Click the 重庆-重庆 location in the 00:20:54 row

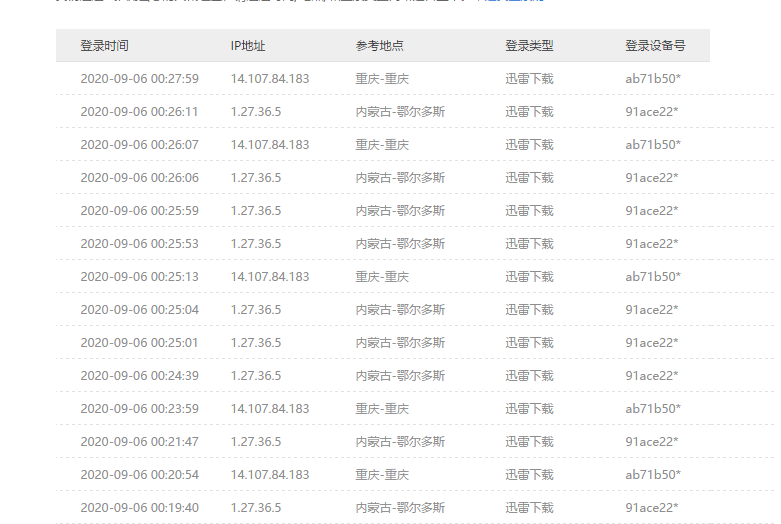(382, 475)
